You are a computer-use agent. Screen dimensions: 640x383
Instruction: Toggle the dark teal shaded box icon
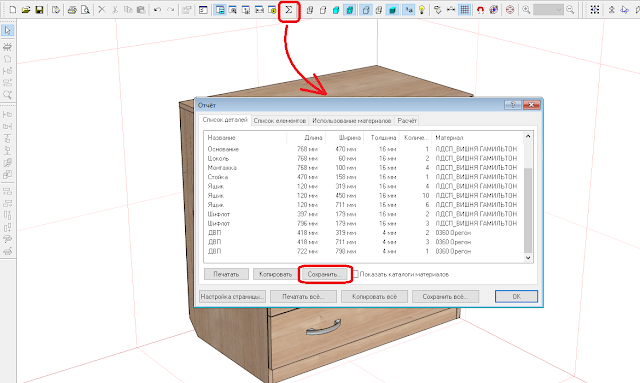click(x=392, y=9)
